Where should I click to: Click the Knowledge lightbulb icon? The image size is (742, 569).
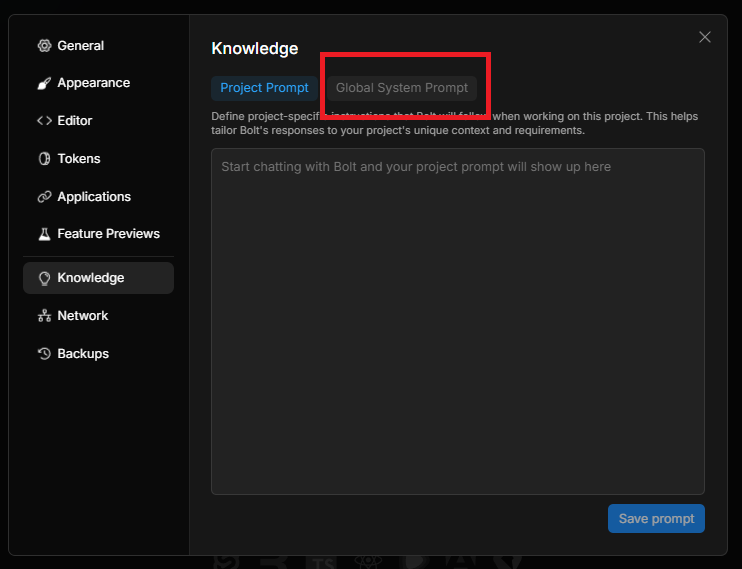click(x=44, y=278)
